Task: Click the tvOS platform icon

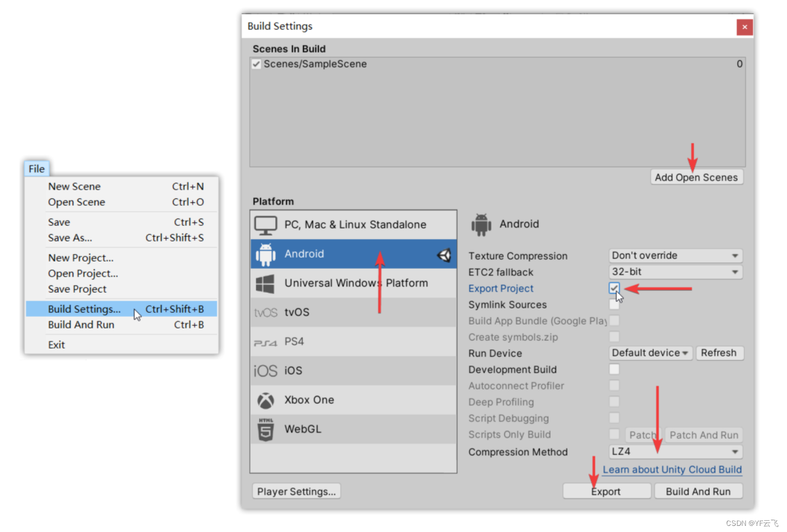Action: [x=265, y=312]
